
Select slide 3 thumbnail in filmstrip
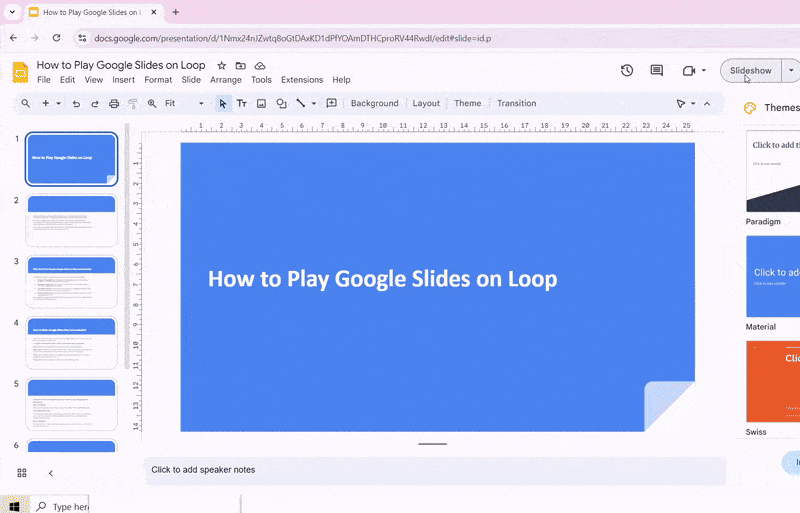point(71,282)
